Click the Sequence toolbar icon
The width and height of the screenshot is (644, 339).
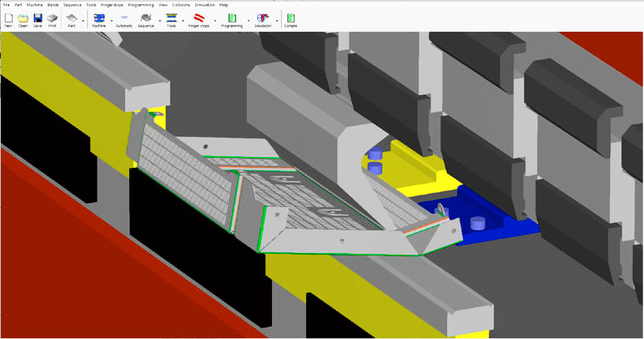tap(146, 19)
